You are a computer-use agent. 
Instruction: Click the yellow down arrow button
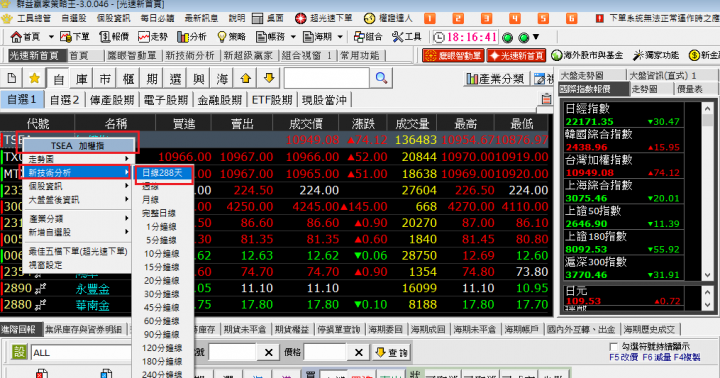269,79
